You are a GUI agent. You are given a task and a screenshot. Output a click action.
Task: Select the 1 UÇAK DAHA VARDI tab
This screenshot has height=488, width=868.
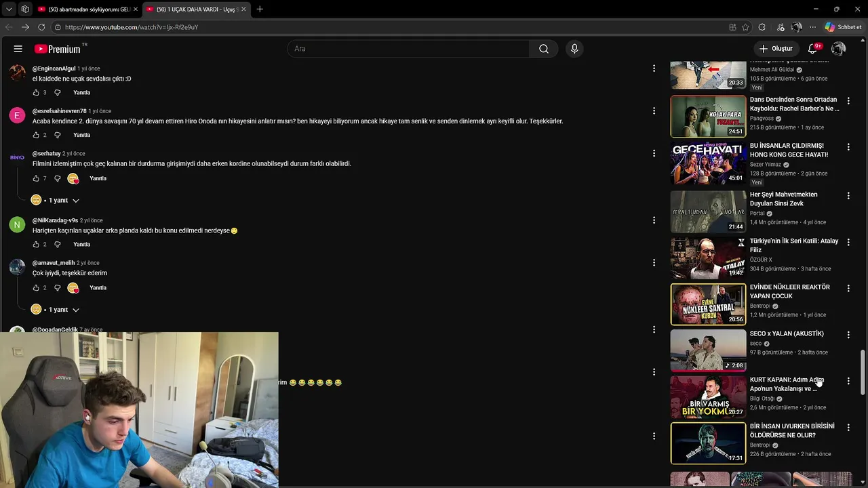[195, 9]
